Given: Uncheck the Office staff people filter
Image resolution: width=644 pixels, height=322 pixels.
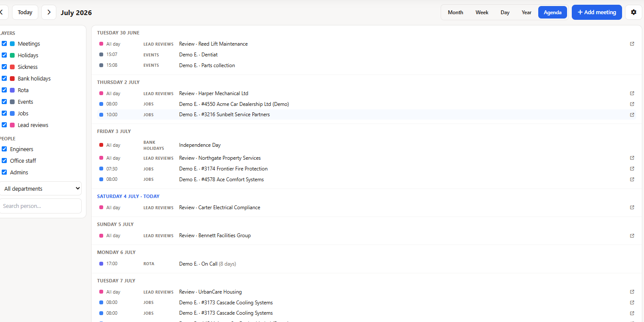Looking at the screenshot, I should (x=4, y=161).
